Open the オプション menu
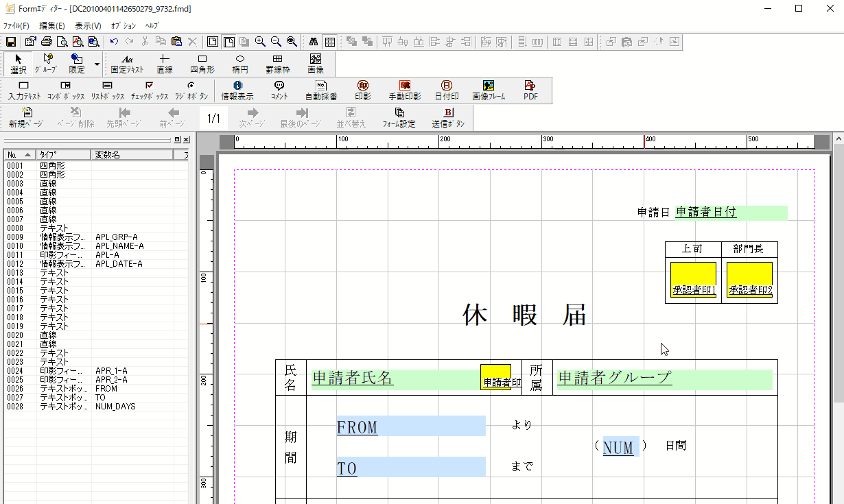This screenshot has height=504, width=844. [x=124, y=25]
